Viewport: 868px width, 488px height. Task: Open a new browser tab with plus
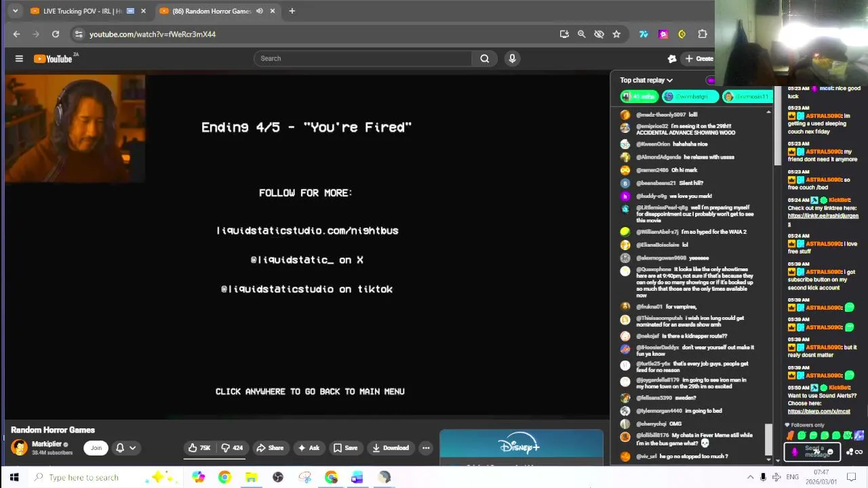point(292,11)
